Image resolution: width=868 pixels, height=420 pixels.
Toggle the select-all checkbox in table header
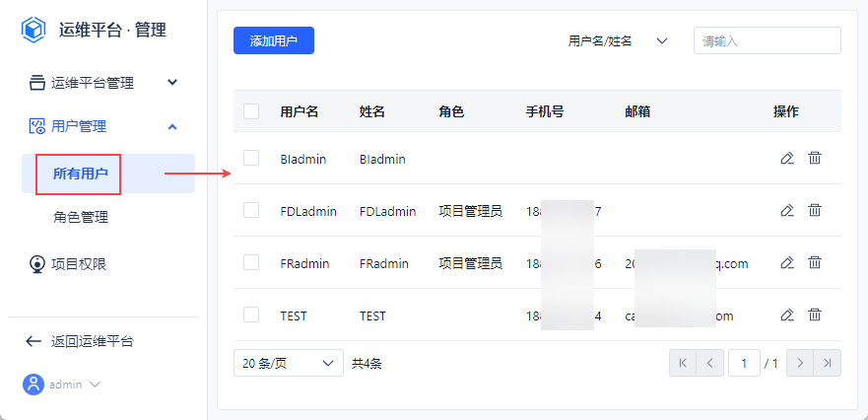pyautogui.click(x=251, y=111)
